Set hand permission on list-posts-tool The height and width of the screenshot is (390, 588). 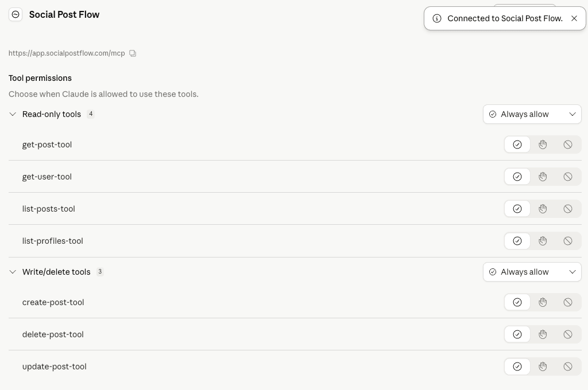point(543,209)
